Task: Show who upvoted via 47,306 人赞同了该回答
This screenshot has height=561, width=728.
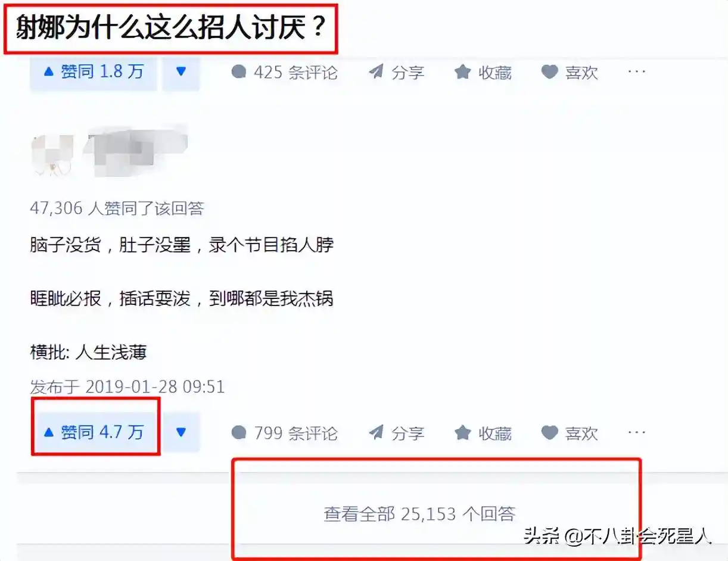Action: click(x=117, y=208)
